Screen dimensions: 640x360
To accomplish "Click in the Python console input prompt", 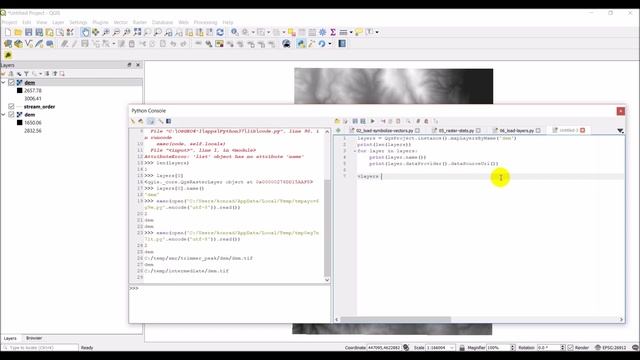I will tap(229, 304).
